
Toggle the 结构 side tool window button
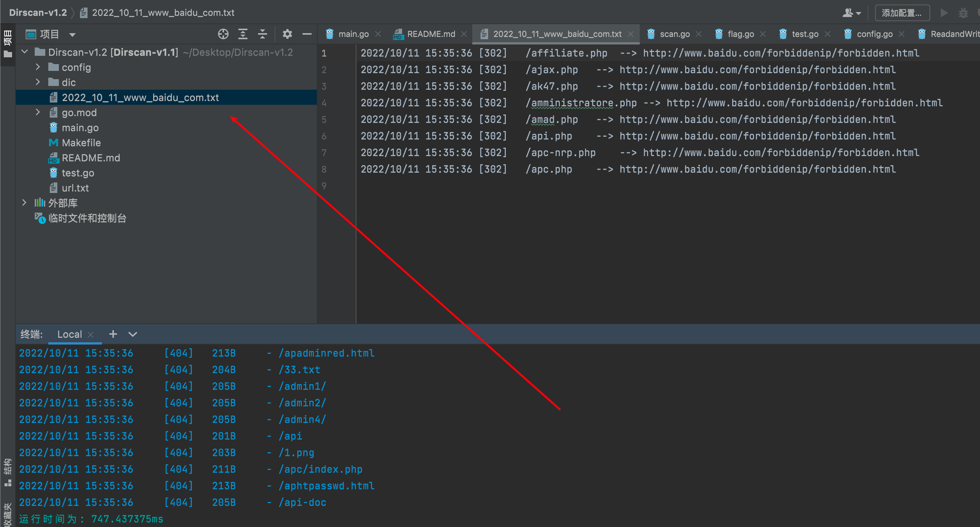pos(7,472)
